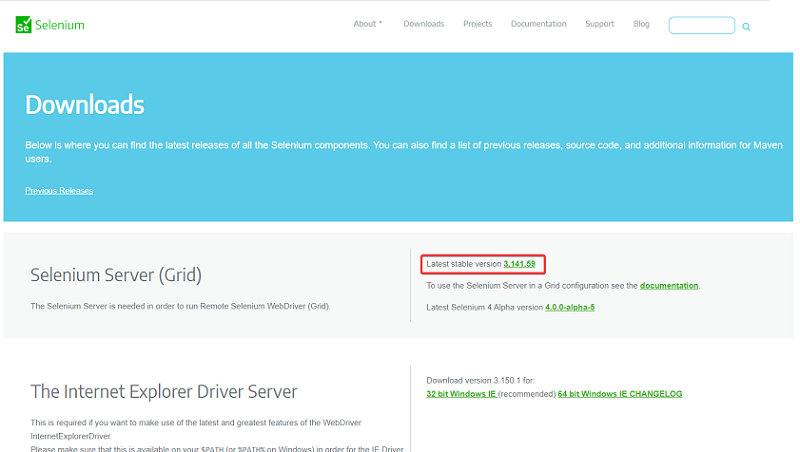This screenshot has width=800, height=452.
Task: Click the Selenium wordmark text
Action: pyautogui.click(x=60, y=25)
